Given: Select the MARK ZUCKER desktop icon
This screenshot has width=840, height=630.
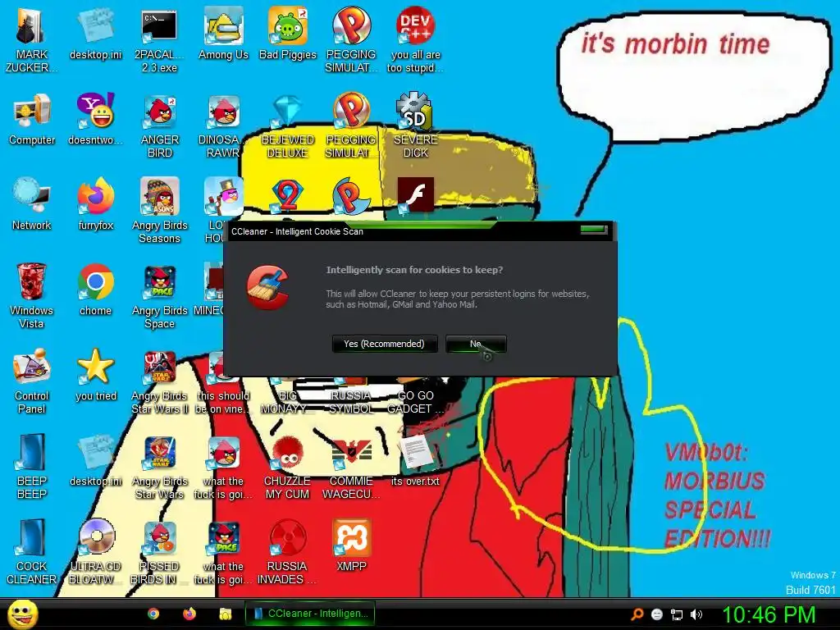Looking at the screenshot, I should [x=31, y=41].
